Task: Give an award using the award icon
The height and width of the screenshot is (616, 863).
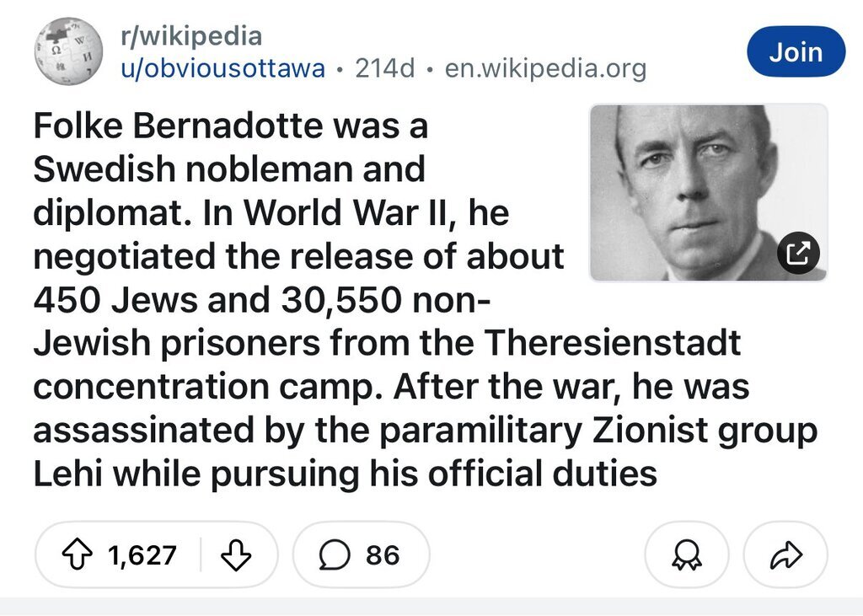Action: [x=686, y=554]
